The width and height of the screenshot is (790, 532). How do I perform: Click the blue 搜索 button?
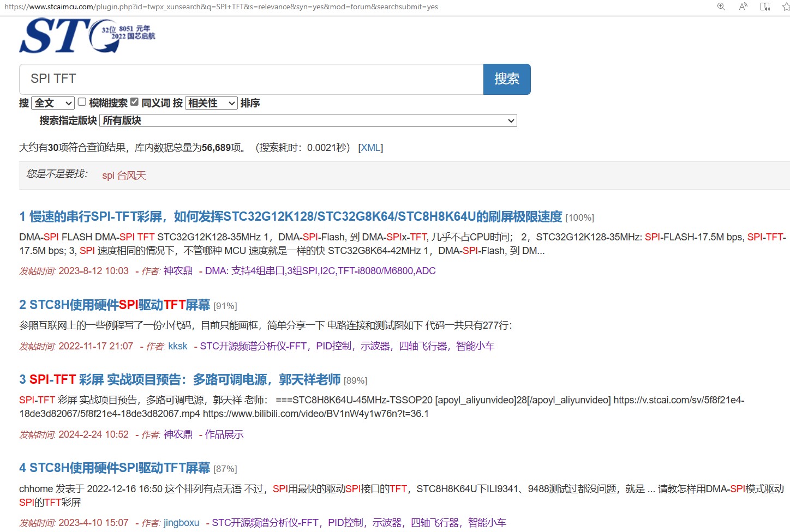[507, 79]
